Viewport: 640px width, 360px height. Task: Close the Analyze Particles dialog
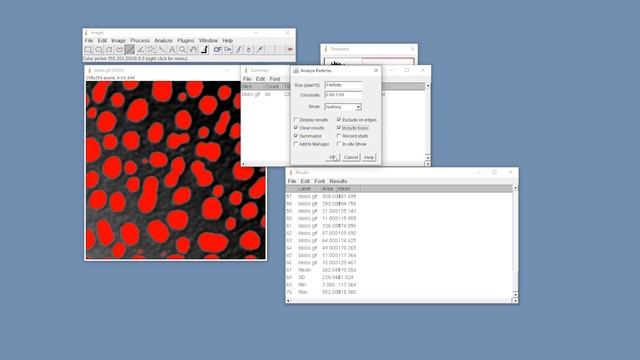click(376, 71)
